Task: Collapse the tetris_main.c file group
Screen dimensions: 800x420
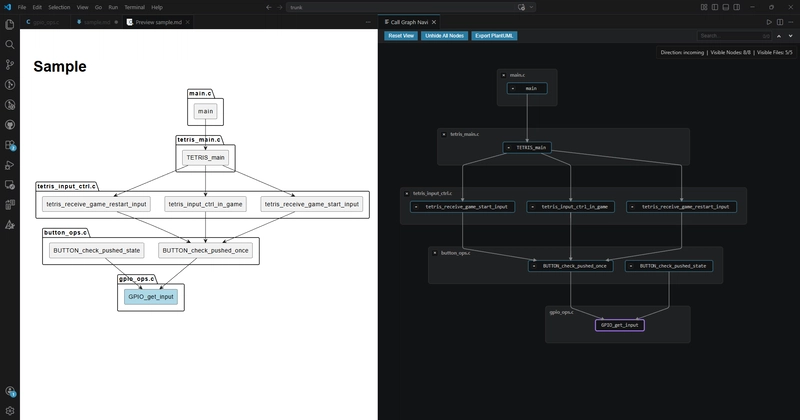Action: [444, 134]
